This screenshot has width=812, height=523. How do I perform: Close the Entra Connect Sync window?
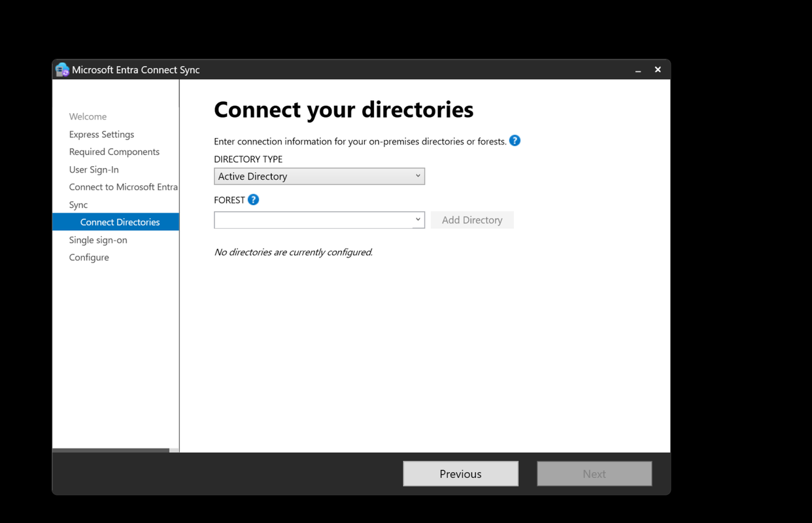pyautogui.click(x=658, y=69)
